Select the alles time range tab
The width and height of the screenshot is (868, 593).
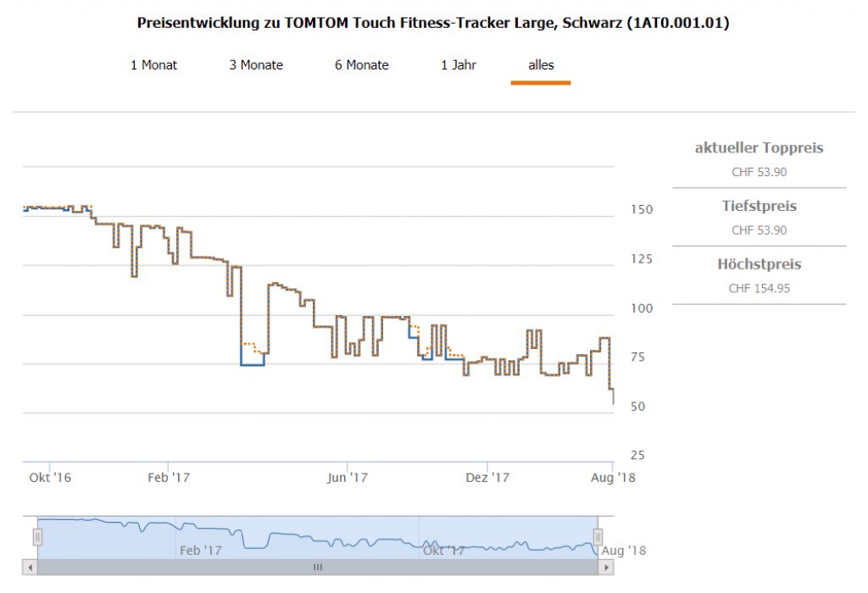(541, 65)
